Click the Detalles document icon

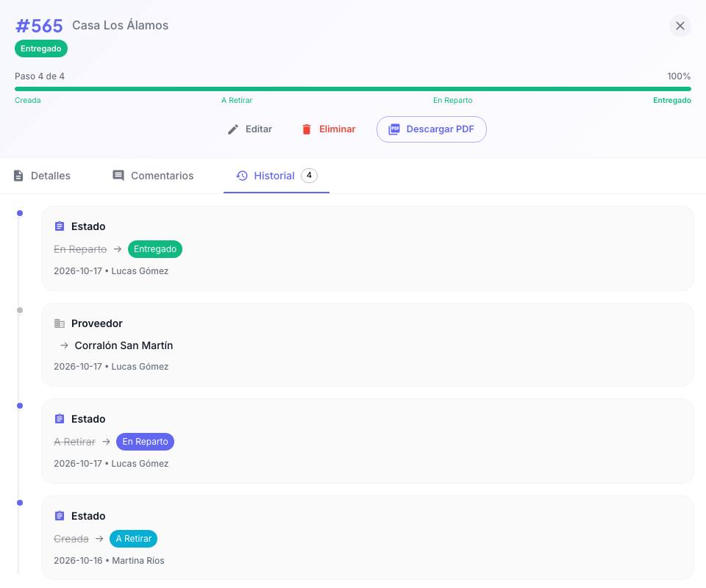coord(18,176)
